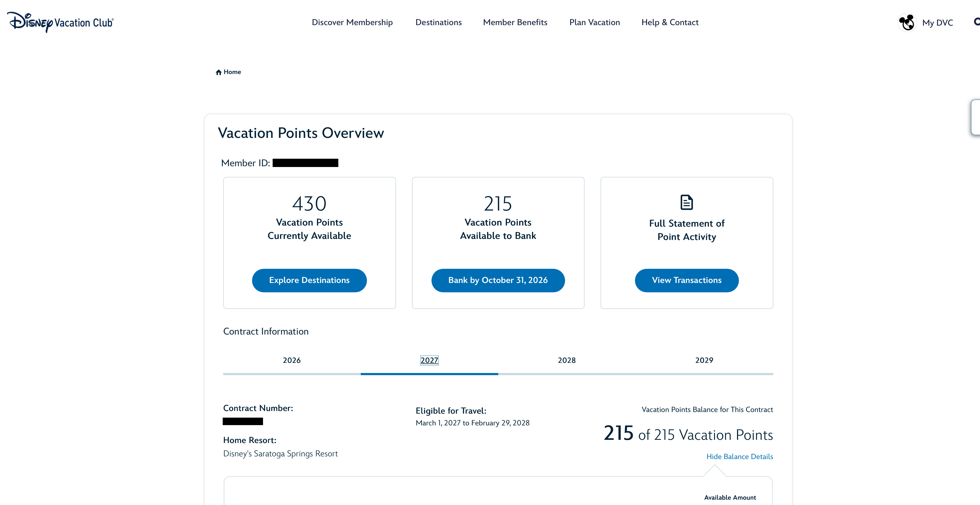Click the Member ID label

click(x=245, y=163)
